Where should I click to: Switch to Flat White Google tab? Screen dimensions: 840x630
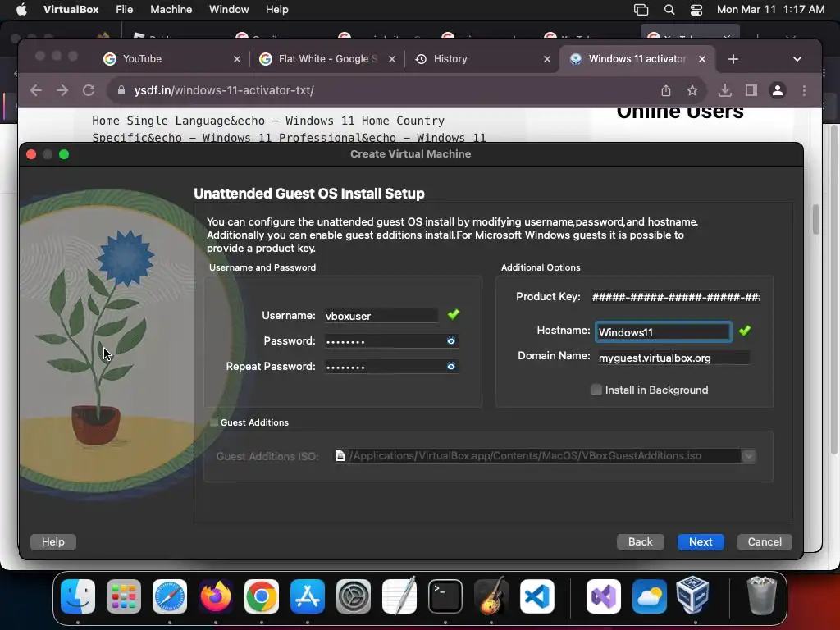pos(327,59)
